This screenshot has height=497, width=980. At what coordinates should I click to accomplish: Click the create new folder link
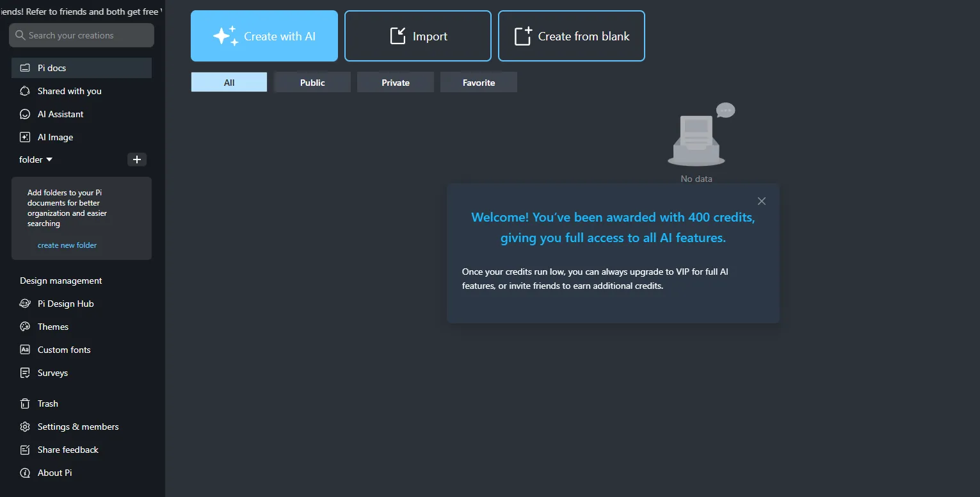pos(67,245)
